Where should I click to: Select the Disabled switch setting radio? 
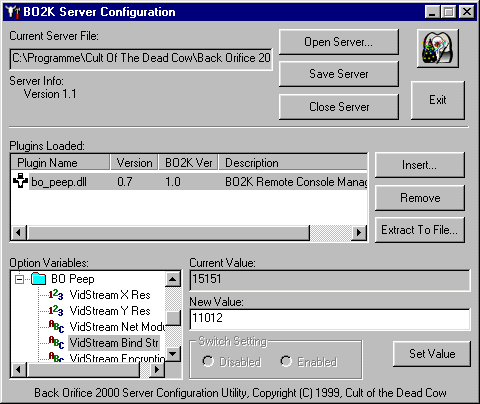tap(208, 361)
